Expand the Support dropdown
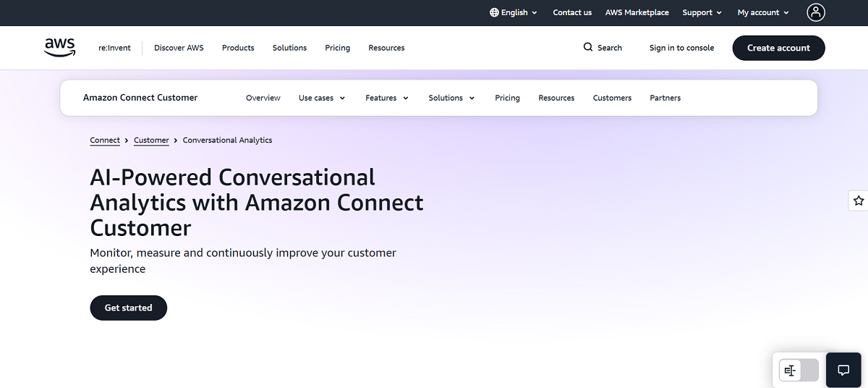The height and width of the screenshot is (388, 868). tap(702, 12)
